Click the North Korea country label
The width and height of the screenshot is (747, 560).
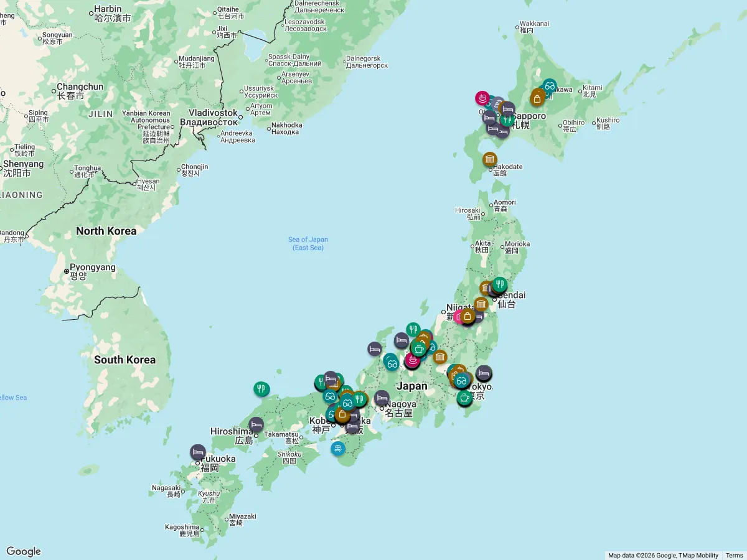(106, 231)
